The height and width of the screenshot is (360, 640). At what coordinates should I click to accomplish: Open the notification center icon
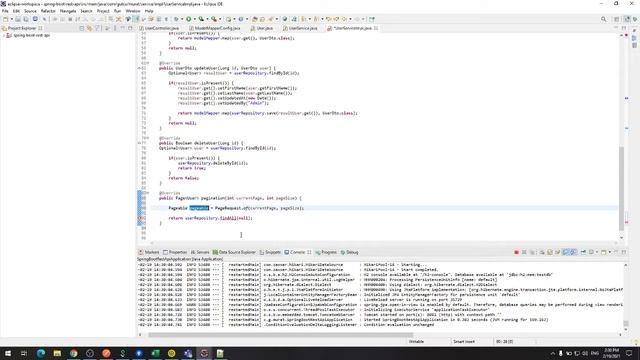(629, 353)
